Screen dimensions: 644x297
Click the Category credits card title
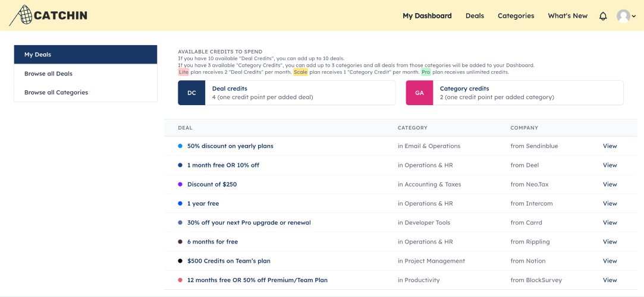(x=464, y=89)
